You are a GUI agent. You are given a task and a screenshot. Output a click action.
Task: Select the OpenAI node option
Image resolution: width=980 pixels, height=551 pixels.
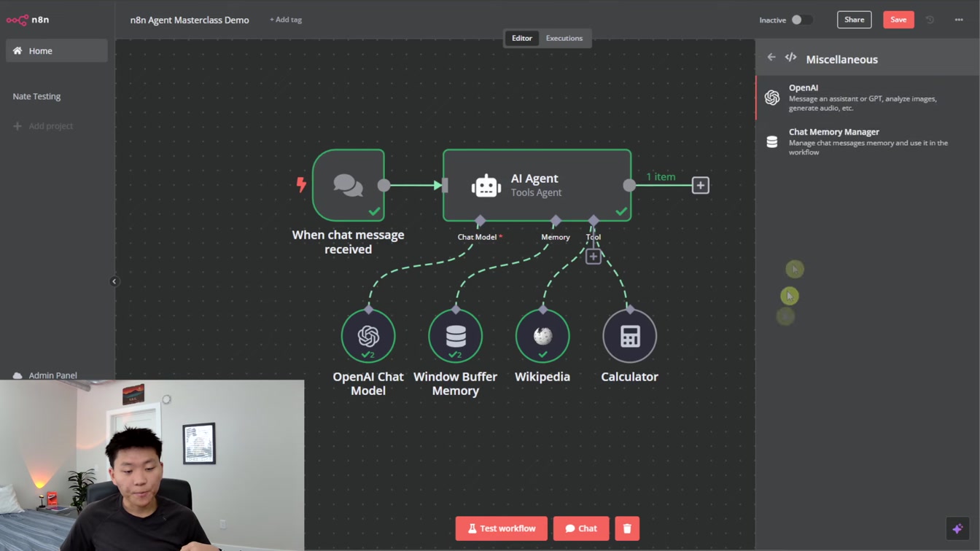(x=868, y=98)
